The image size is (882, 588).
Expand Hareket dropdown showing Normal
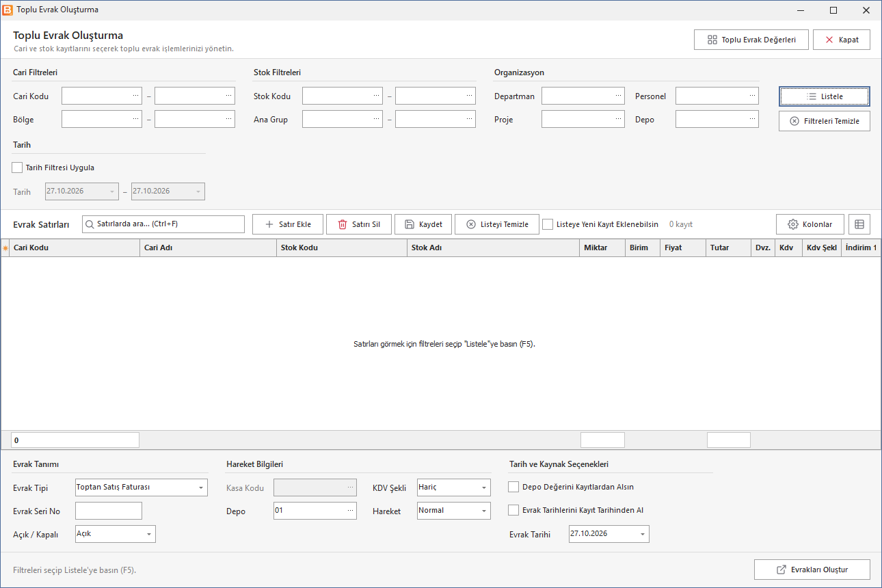(x=484, y=511)
